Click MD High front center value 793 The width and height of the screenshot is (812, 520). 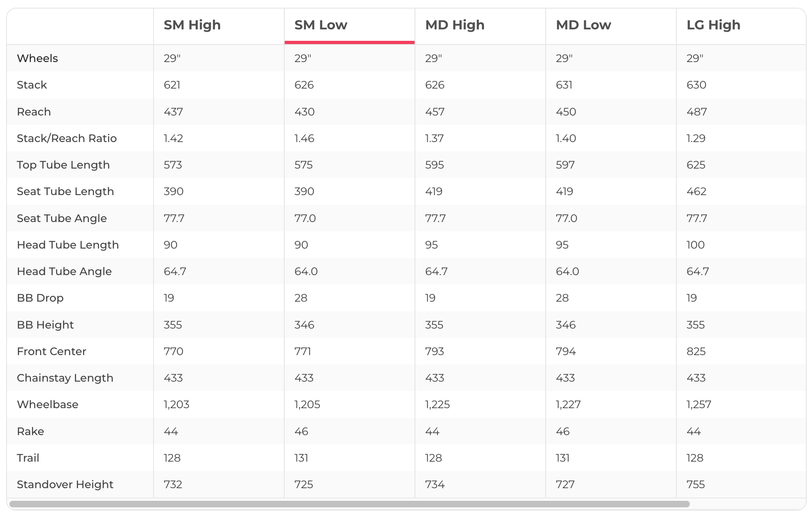tap(434, 351)
